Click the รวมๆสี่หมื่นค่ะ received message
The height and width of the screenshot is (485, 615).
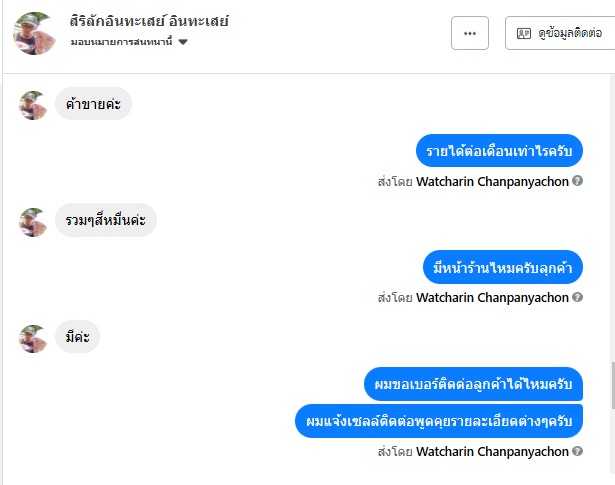[106, 220]
